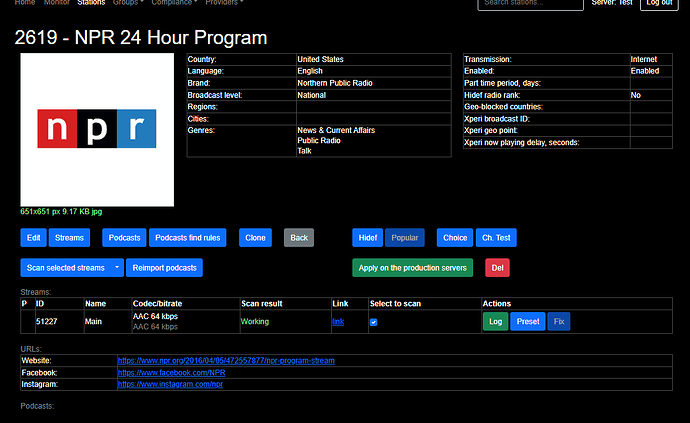The image size is (690, 423).
Task: Select the English language value
Action: [x=310, y=71]
